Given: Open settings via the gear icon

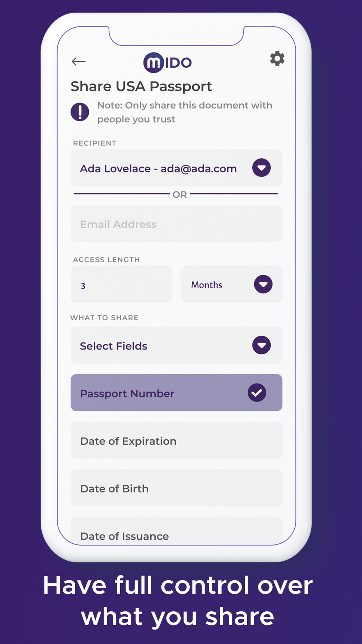Looking at the screenshot, I should (x=277, y=58).
